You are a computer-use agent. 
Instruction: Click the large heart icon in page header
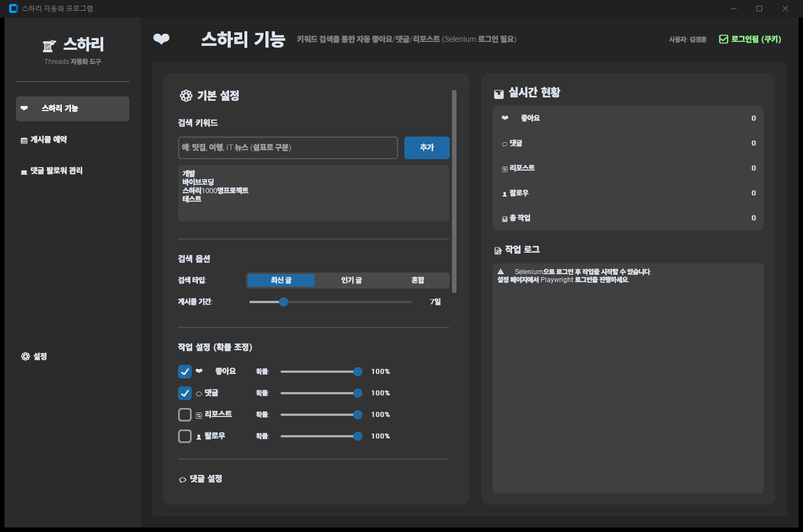162,39
